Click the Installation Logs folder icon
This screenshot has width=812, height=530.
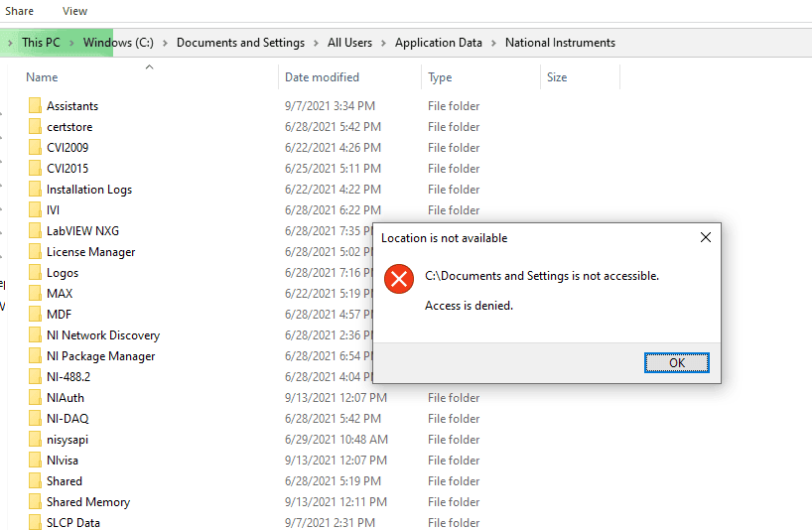(x=35, y=190)
